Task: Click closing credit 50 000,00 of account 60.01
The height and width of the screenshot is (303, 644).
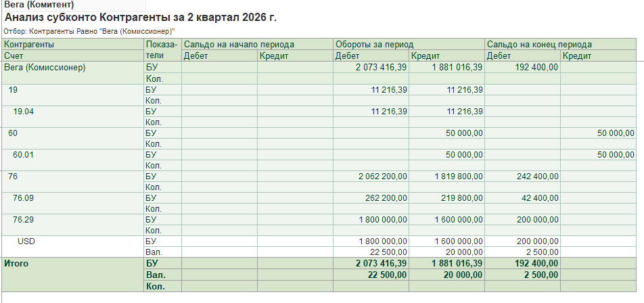Action: (616, 155)
